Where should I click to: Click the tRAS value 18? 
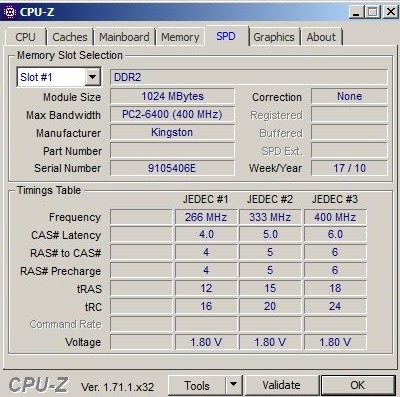point(335,288)
